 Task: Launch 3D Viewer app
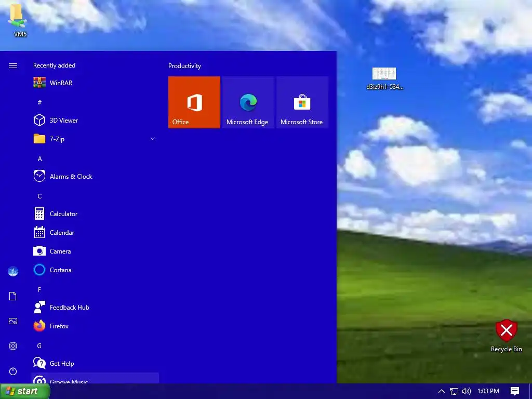(x=95, y=120)
